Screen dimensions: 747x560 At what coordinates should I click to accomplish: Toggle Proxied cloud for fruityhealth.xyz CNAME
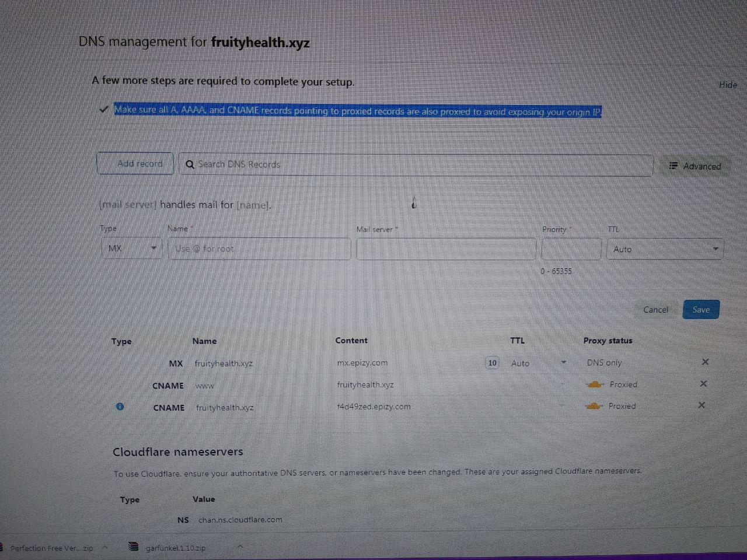[x=593, y=406]
